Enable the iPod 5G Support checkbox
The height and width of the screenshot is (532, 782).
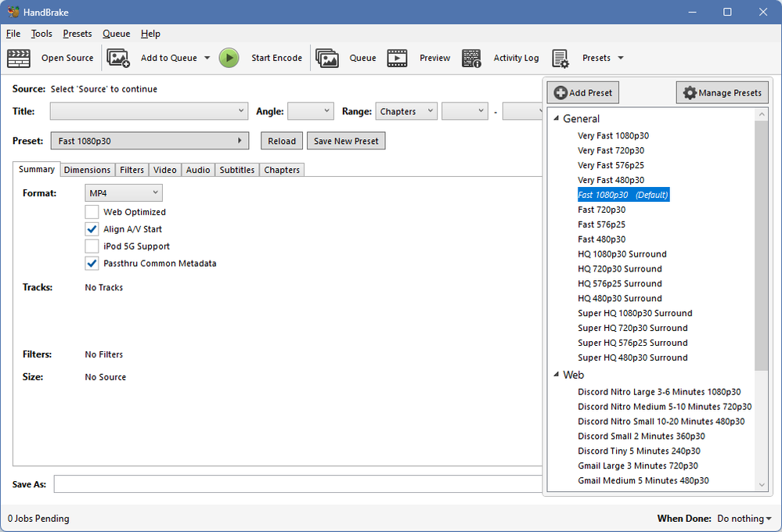92,246
